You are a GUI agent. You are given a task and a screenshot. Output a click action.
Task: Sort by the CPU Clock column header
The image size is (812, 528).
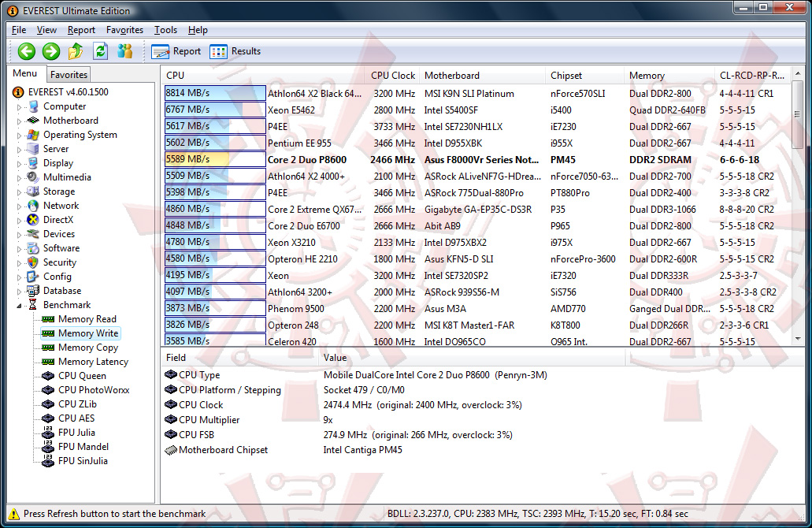click(392, 76)
